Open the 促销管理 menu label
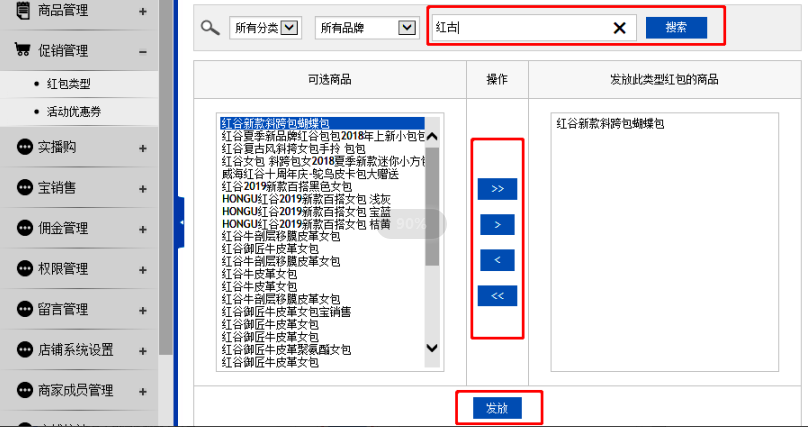The width and height of the screenshot is (808, 427). pos(63,50)
